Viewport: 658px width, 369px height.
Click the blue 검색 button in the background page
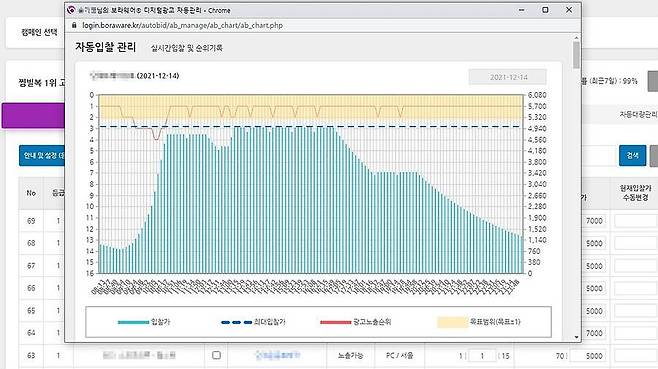click(632, 155)
